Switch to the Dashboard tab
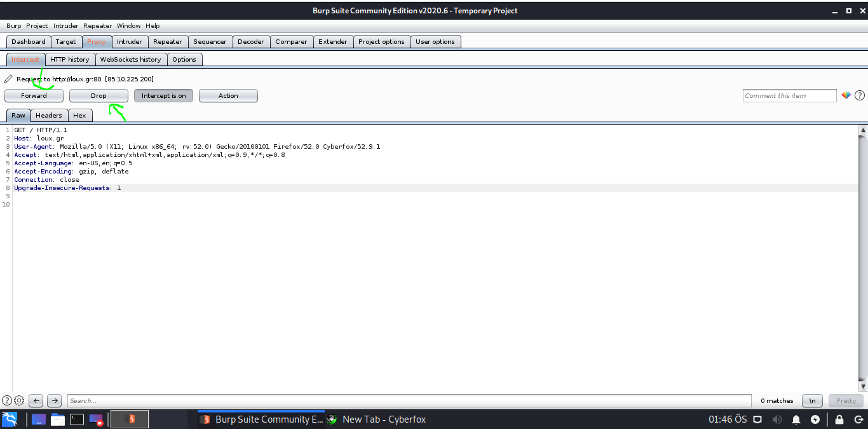Screen dimensions: 868x429 pyautogui.click(x=29, y=42)
